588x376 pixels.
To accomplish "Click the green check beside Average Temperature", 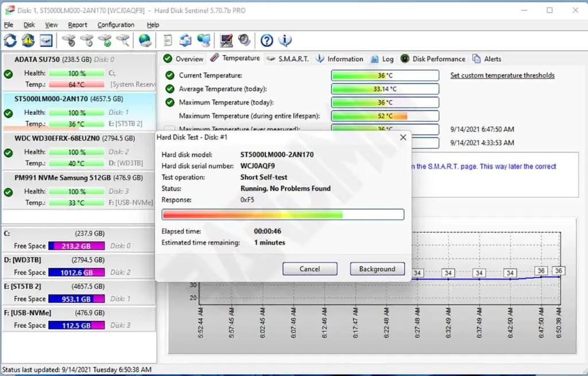I will pos(170,89).
